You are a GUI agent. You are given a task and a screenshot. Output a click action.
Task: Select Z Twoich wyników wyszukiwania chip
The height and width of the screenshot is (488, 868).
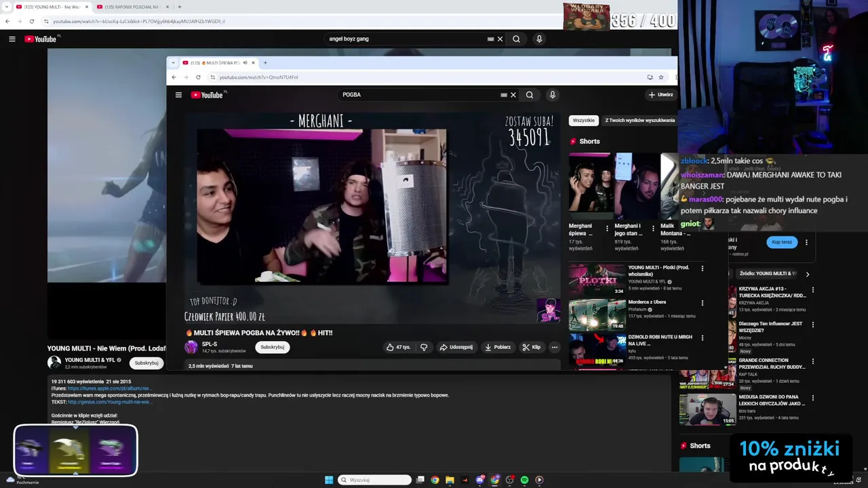point(639,121)
